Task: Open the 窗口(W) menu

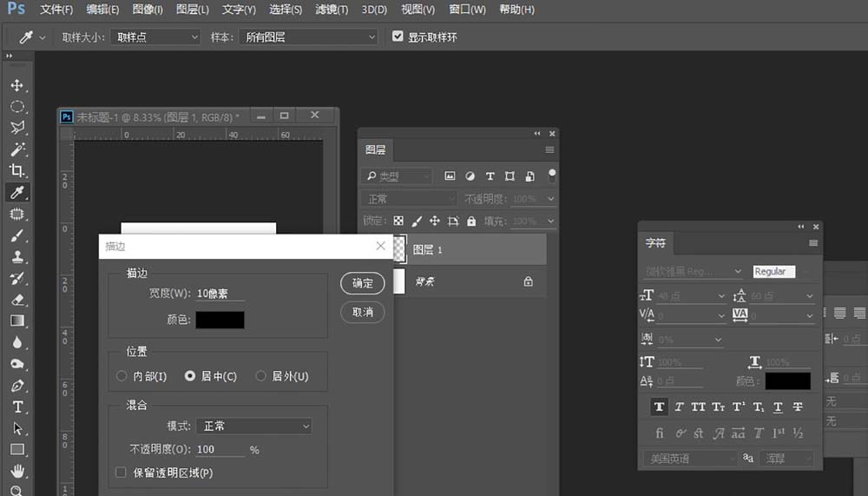Action: click(x=467, y=10)
